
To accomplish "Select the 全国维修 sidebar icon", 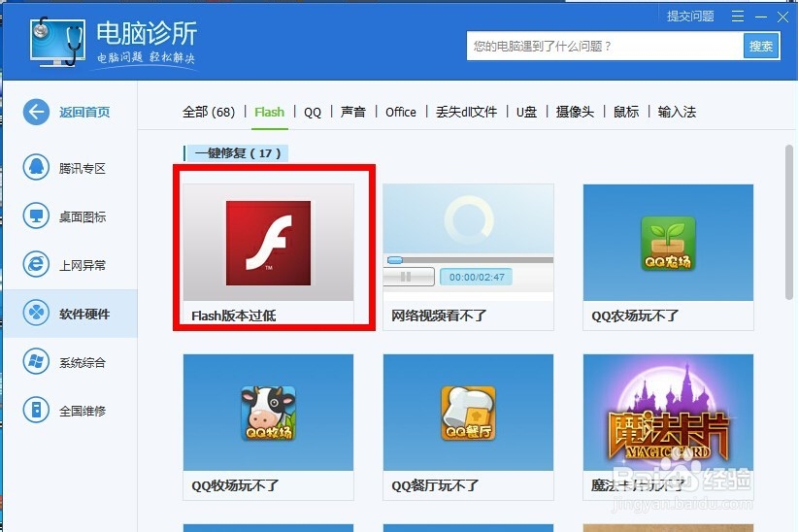I will [x=36, y=410].
